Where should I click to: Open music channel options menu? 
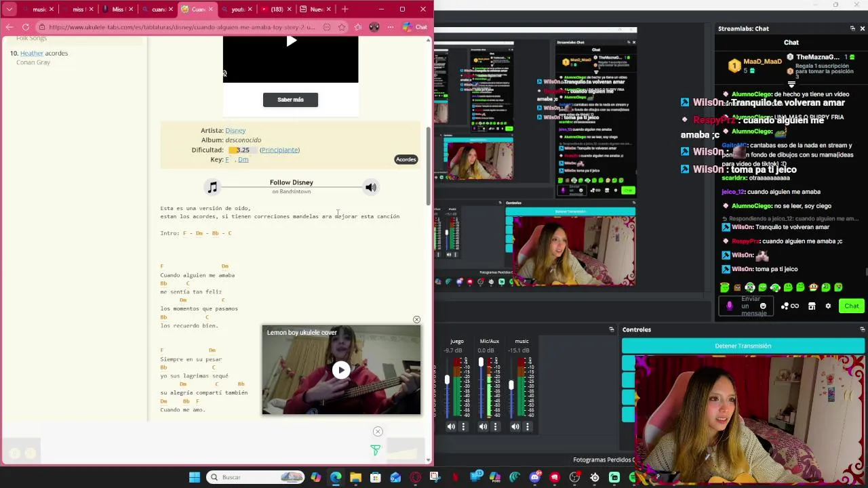[528, 426]
